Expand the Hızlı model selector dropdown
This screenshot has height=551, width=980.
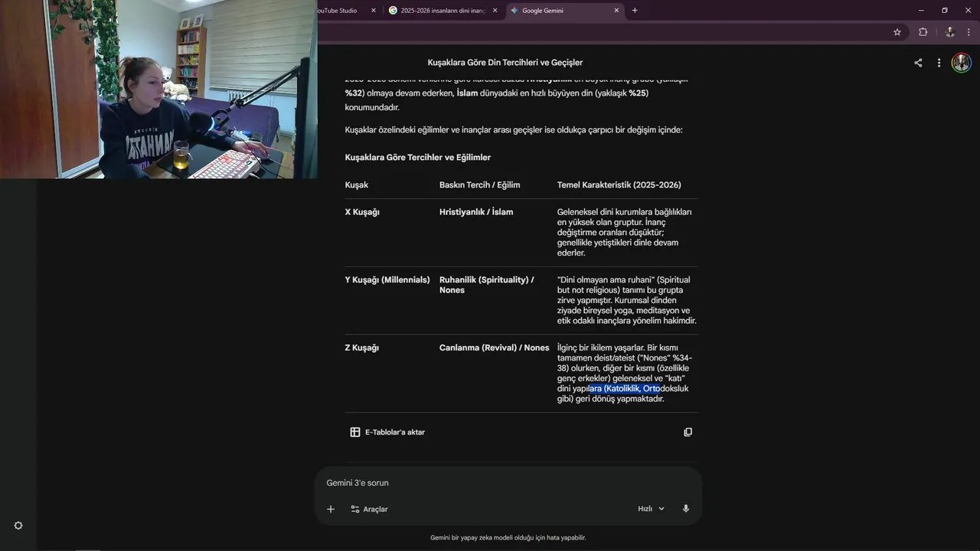(652, 509)
